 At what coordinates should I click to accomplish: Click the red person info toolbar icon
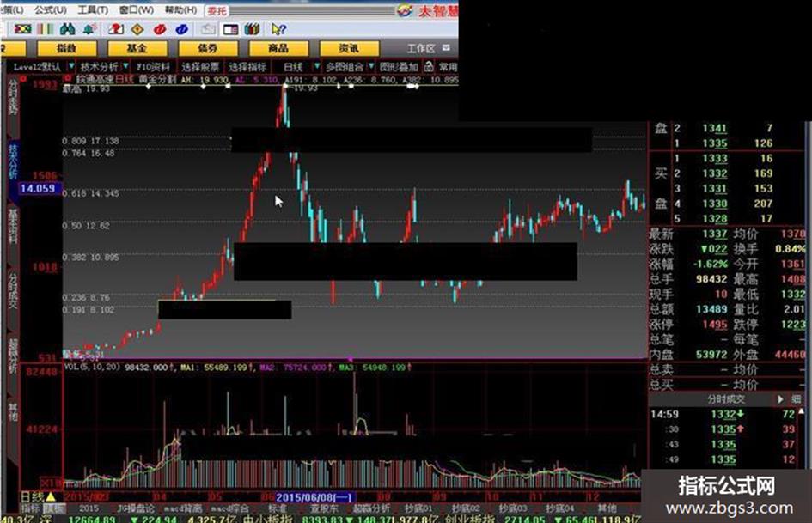click(x=116, y=29)
